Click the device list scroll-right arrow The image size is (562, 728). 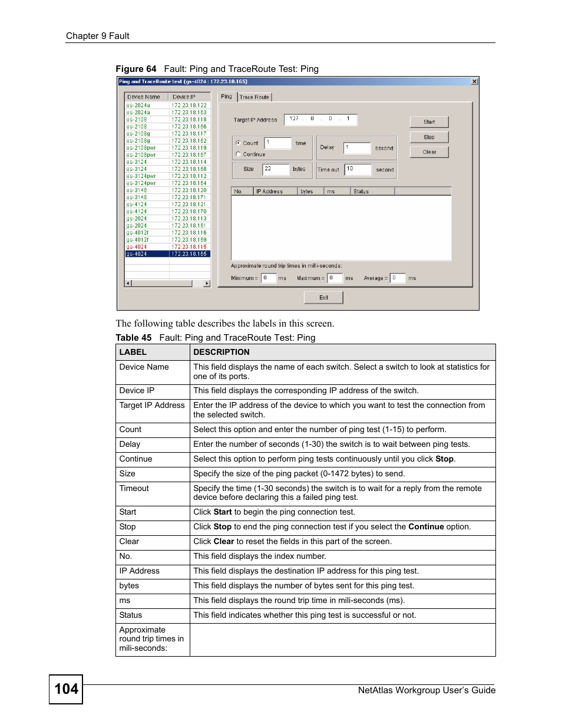click(x=207, y=284)
